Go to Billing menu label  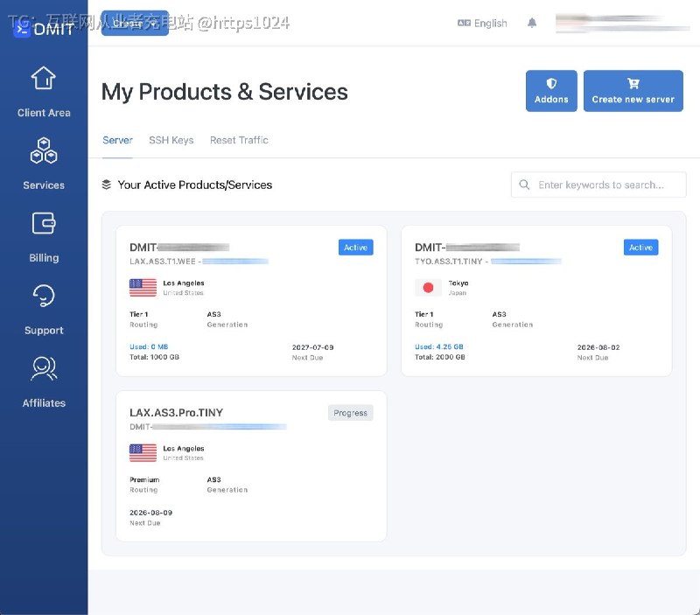tap(44, 258)
